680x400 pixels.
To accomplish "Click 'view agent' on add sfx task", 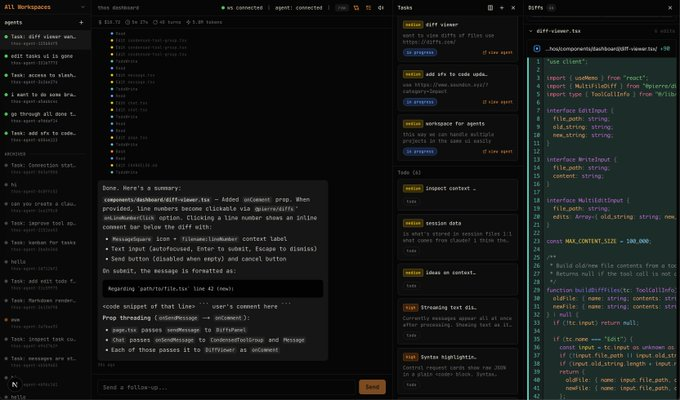I will (x=497, y=102).
